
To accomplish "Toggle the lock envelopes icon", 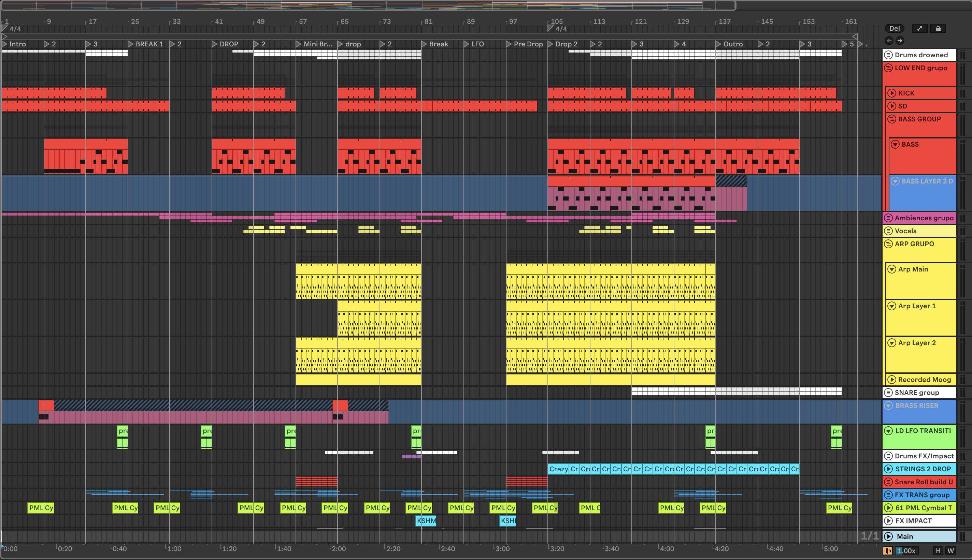I will point(938,28).
